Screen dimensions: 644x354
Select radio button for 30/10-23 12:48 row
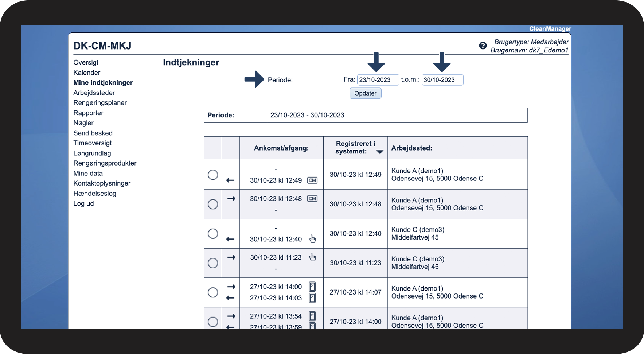pyautogui.click(x=213, y=204)
